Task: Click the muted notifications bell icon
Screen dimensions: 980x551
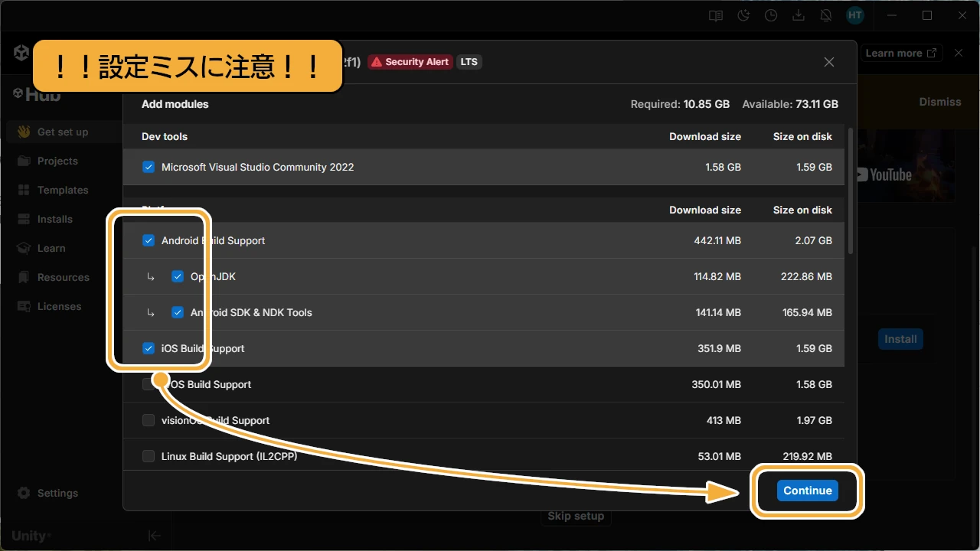Action: (x=826, y=15)
